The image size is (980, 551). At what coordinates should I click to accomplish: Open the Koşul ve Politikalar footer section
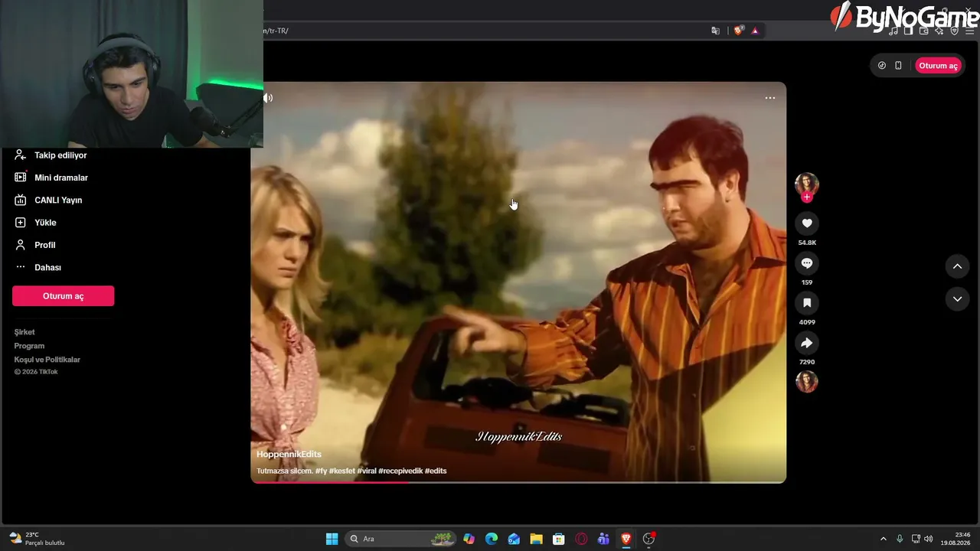coord(47,360)
